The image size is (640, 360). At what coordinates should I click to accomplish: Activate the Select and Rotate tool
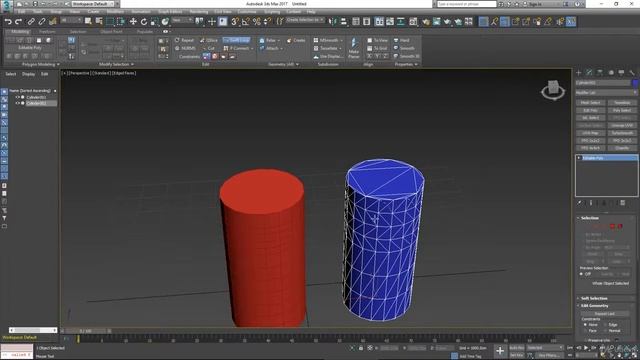click(x=144, y=22)
